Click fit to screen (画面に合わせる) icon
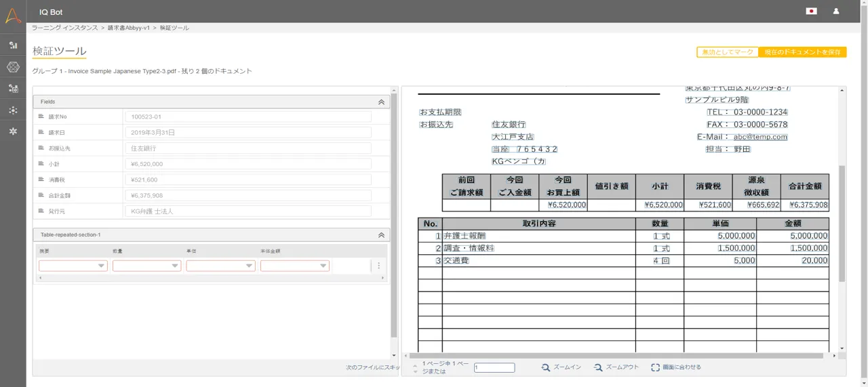The image size is (868, 387). (655, 367)
